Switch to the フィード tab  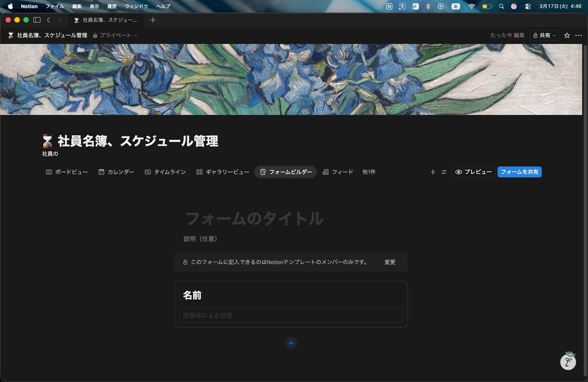click(x=338, y=172)
